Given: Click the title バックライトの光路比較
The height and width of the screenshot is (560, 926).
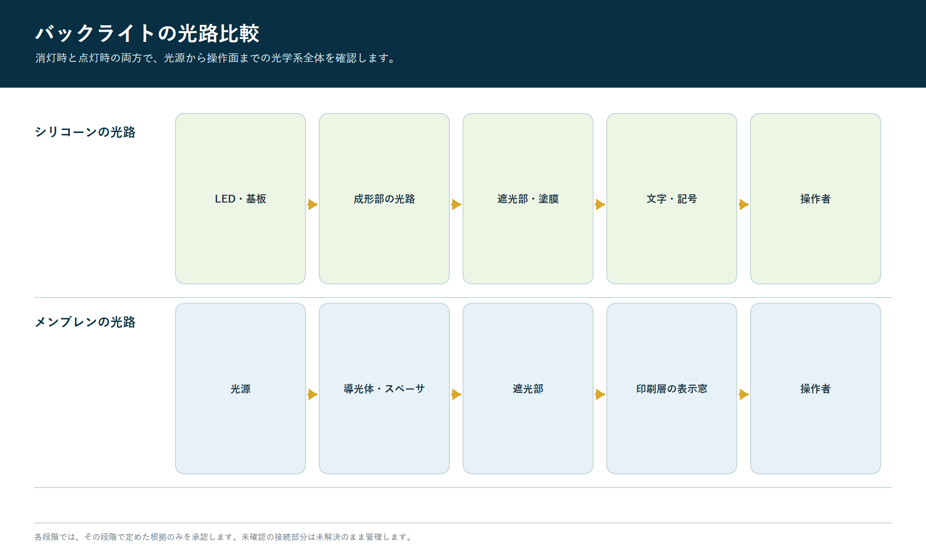Looking at the screenshot, I should [147, 33].
